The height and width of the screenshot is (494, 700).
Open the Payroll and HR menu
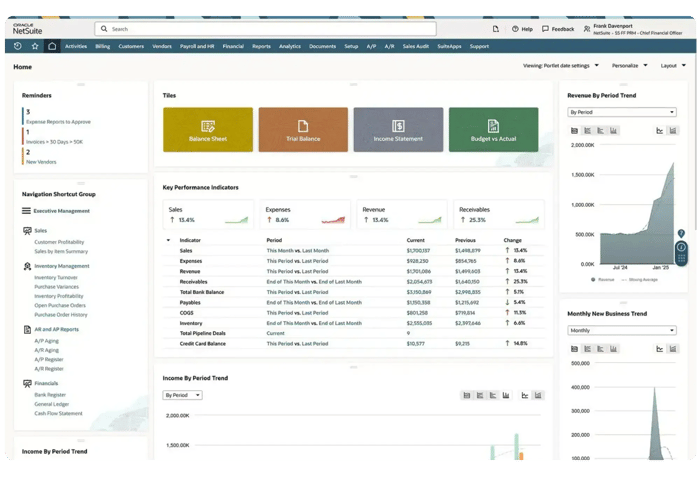coord(197,46)
